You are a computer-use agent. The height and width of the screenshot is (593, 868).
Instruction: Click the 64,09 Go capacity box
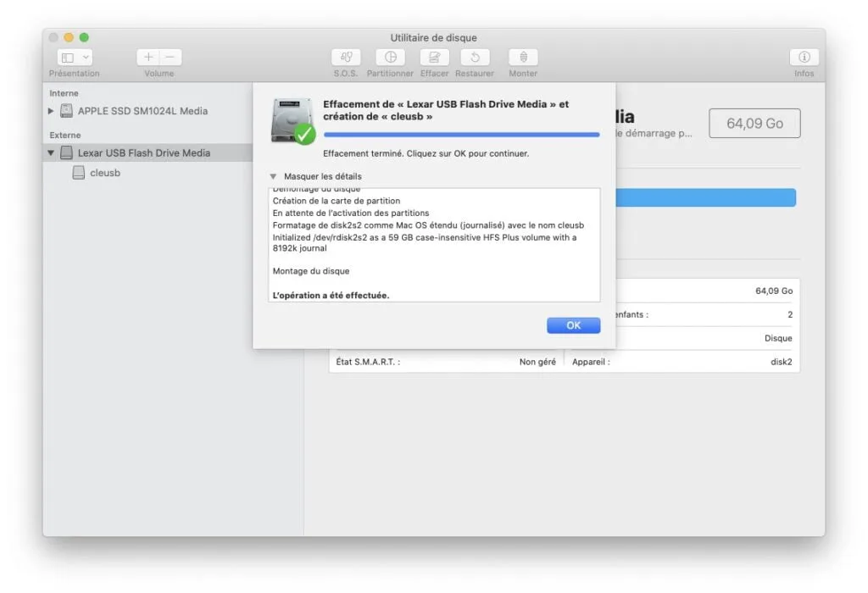[754, 124]
